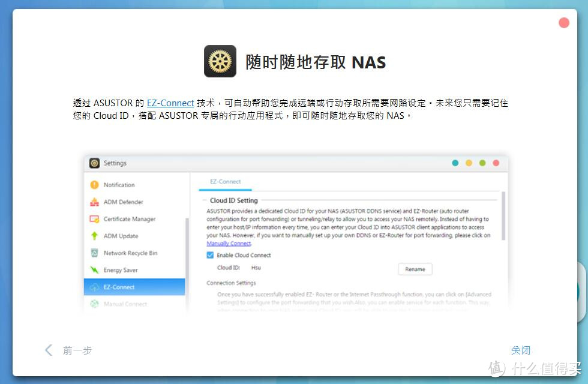
Task: Click the ADM Update green arrow icon
Action: tap(95, 236)
